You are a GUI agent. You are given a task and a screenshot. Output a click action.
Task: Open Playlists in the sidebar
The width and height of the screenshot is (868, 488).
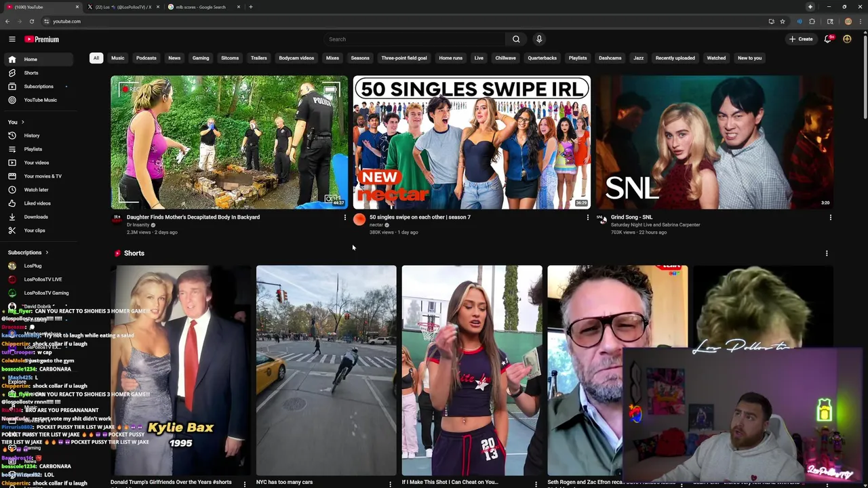(38, 149)
